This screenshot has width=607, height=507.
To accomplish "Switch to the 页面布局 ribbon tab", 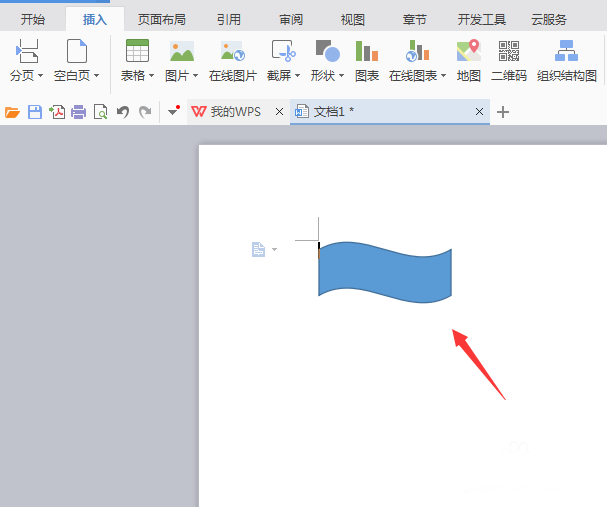I will pyautogui.click(x=162, y=19).
